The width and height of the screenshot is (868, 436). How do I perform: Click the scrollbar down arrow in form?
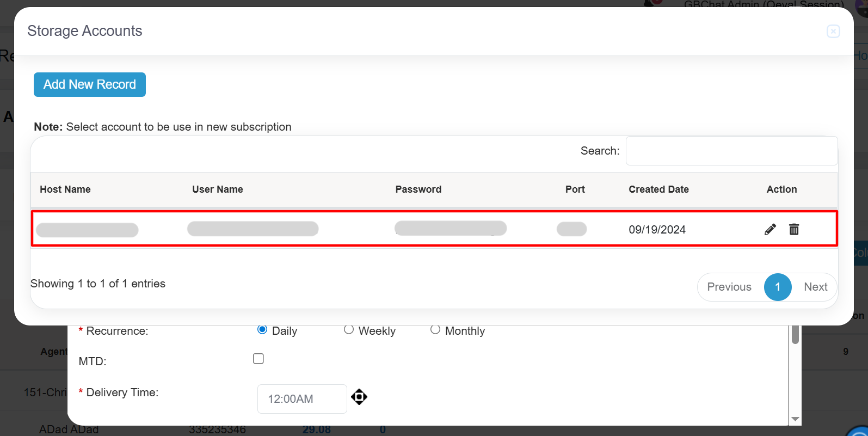click(x=795, y=419)
